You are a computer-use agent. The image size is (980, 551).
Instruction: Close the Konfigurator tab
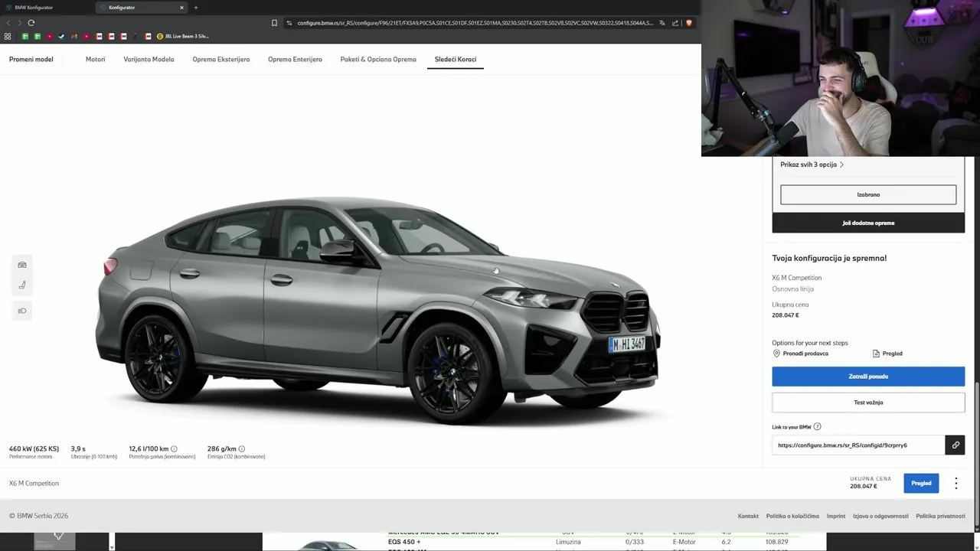(x=181, y=8)
